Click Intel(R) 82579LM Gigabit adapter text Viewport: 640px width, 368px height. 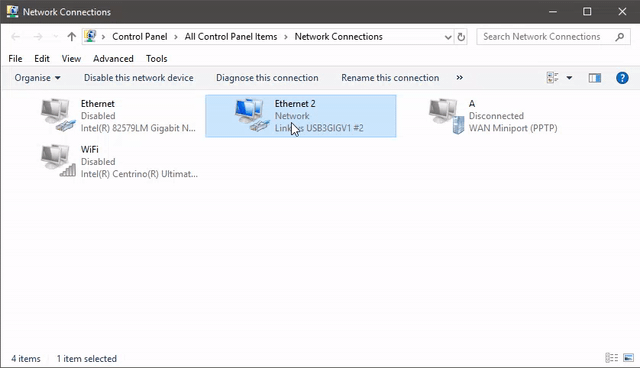(138, 128)
